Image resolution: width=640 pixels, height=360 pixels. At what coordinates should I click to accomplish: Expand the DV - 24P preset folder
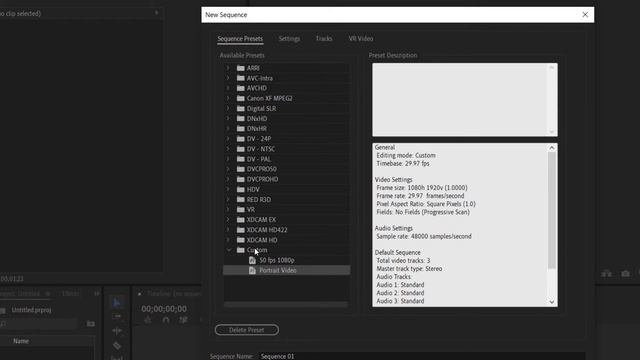pos(228,139)
